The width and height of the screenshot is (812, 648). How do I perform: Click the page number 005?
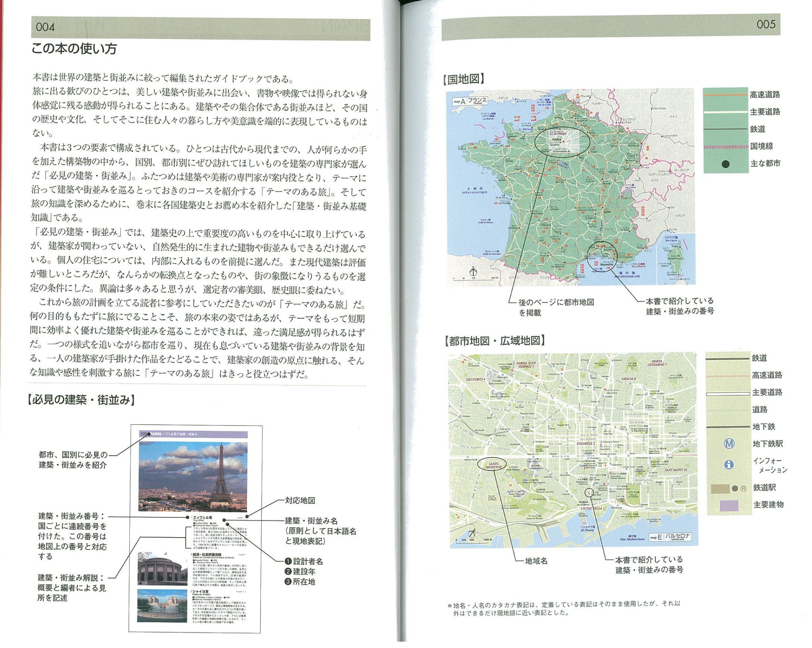(766, 25)
